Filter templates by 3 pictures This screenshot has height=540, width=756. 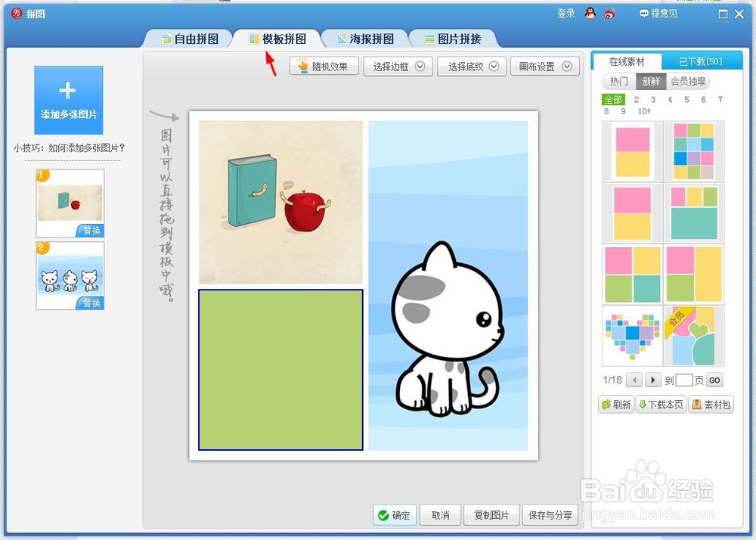[653, 100]
